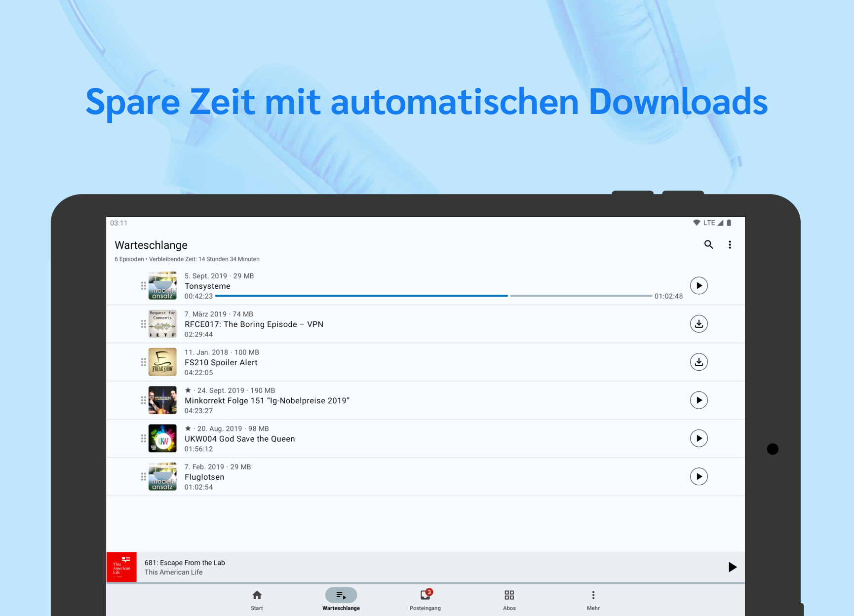Grab the drag handle for Tonsysteme
This screenshot has height=616, width=854.
[143, 286]
